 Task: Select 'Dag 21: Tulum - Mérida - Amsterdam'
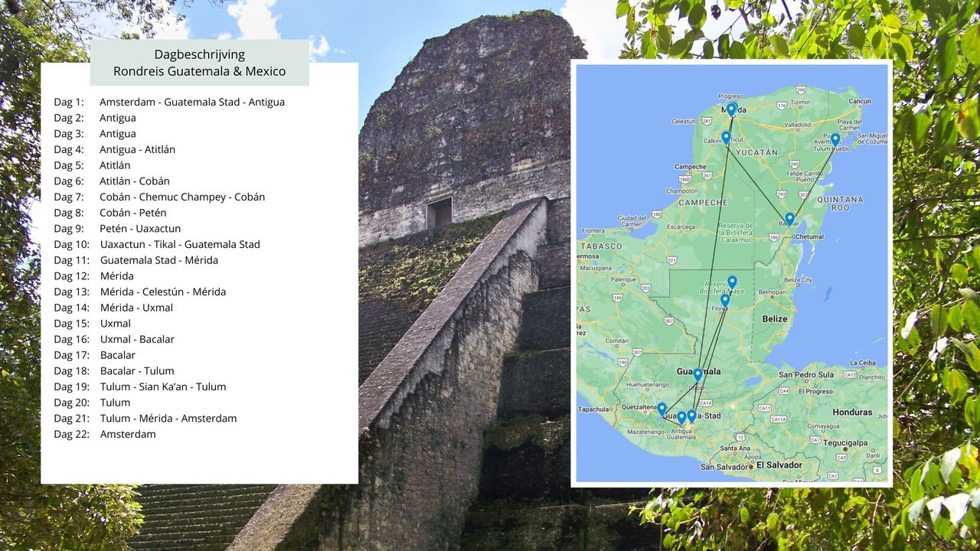tap(145, 419)
